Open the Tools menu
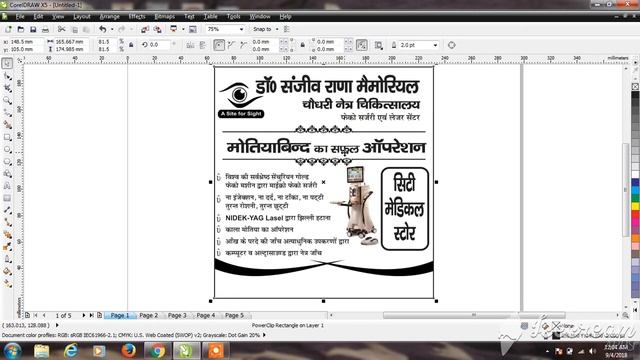This screenshot has height=360, width=640. (x=233, y=16)
